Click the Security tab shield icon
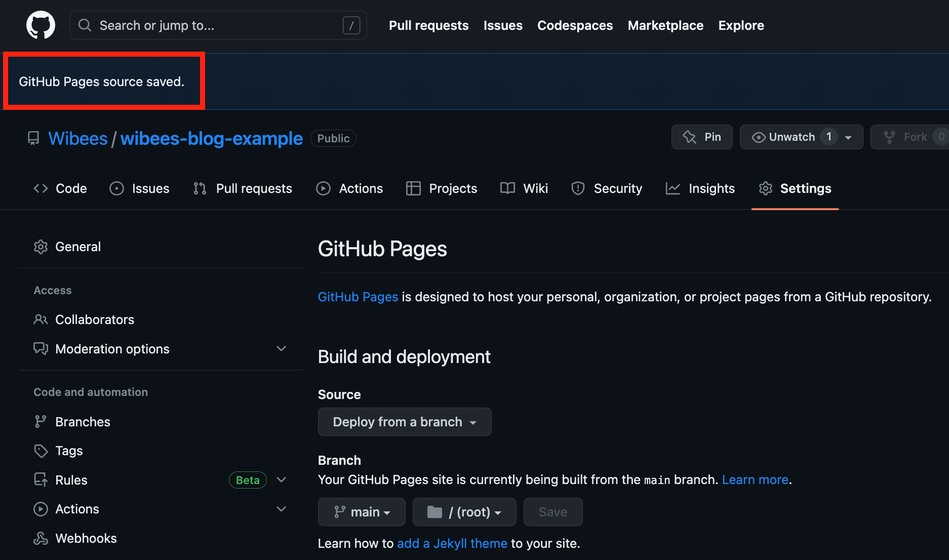Viewport: 949px width, 560px height. [578, 188]
